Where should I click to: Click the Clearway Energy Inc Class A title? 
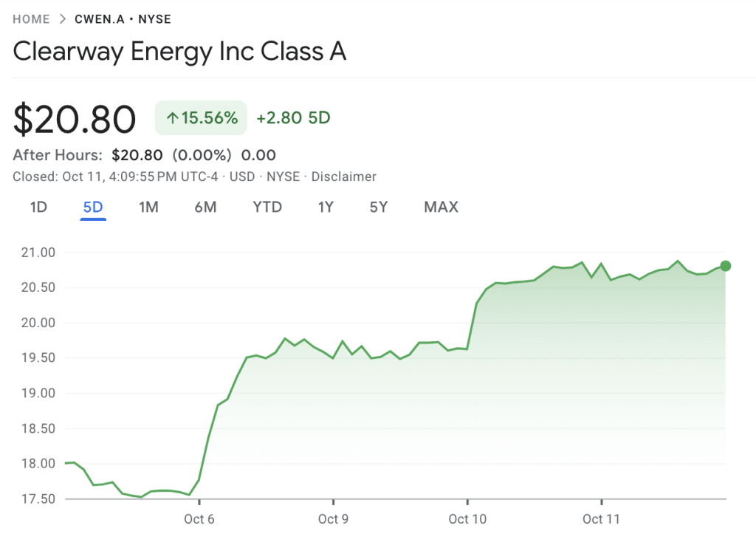click(179, 51)
